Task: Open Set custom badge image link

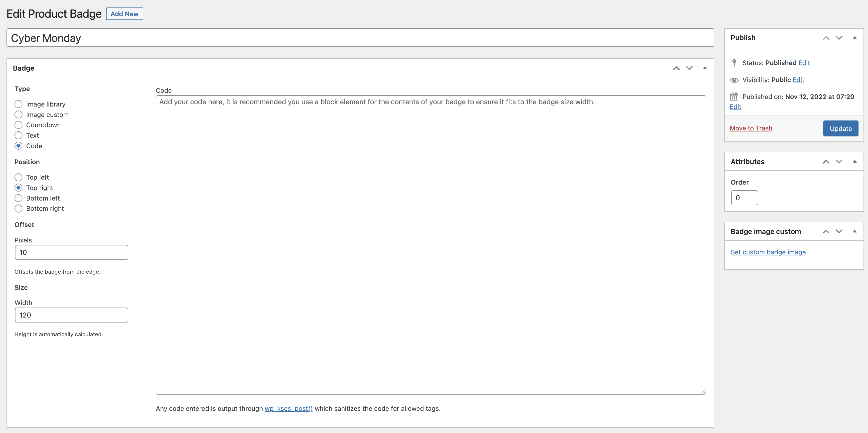Action: tap(768, 252)
